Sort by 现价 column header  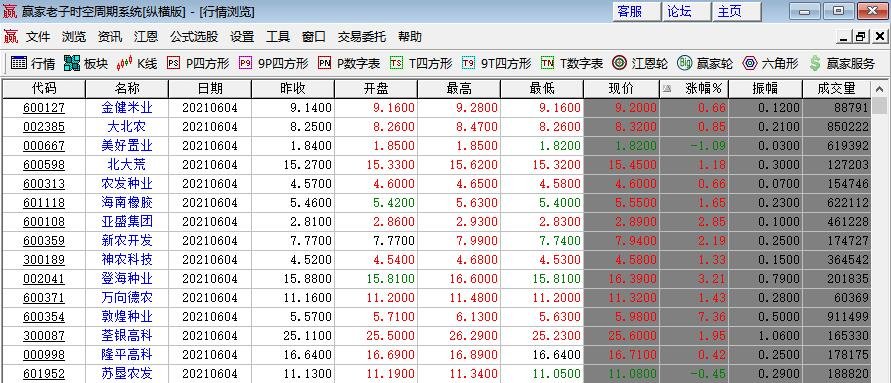(x=621, y=89)
